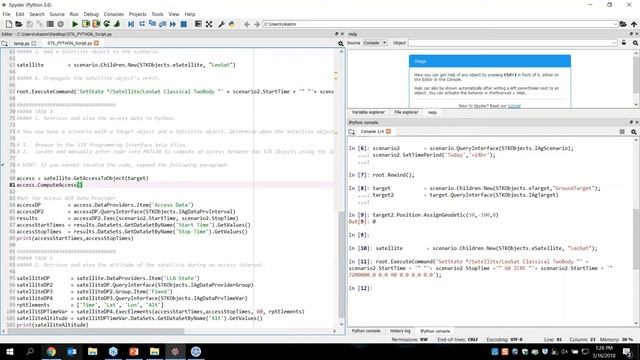Switch to the Variable explorer tab
The height and width of the screenshot is (360, 640).
click(x=368, y=112)
